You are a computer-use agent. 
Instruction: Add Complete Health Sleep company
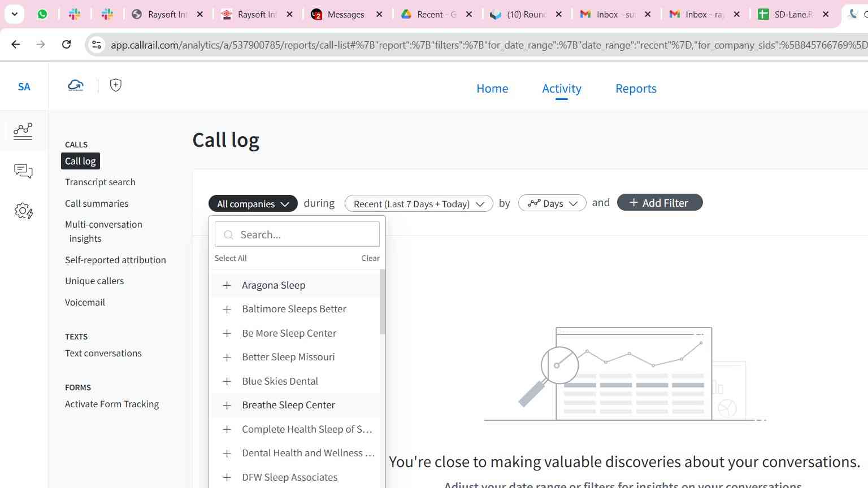click(294, 429)
